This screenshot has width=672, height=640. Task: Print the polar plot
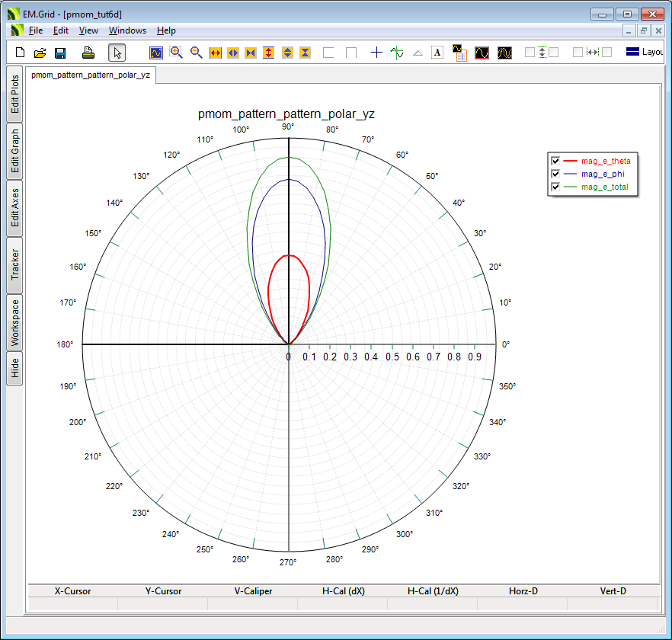88,53
